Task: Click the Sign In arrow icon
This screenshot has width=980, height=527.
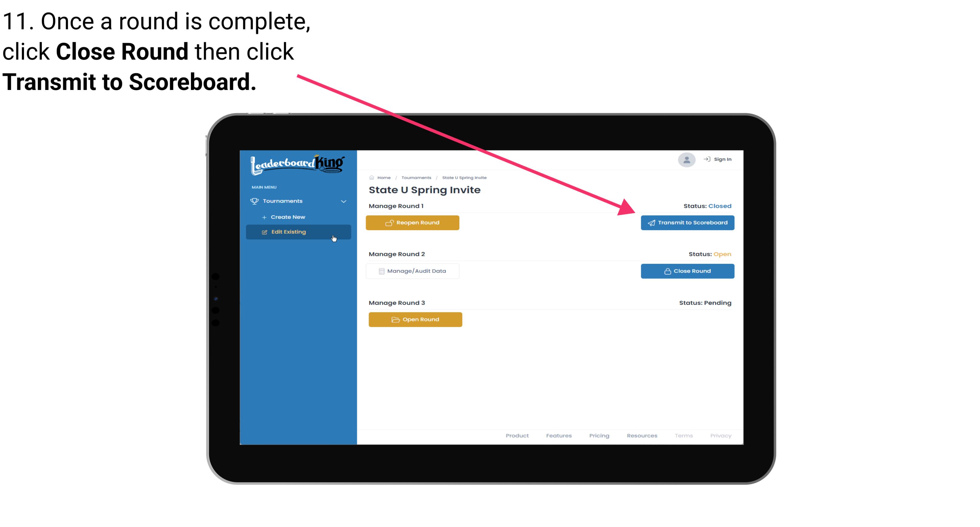Action: click(706, 160)
